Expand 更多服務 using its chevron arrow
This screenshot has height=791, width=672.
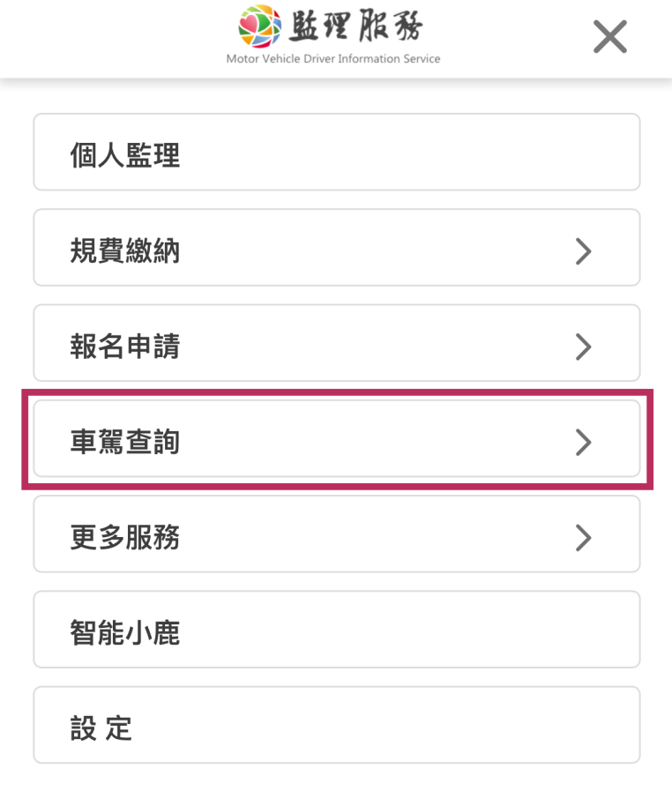pos(582,537)
